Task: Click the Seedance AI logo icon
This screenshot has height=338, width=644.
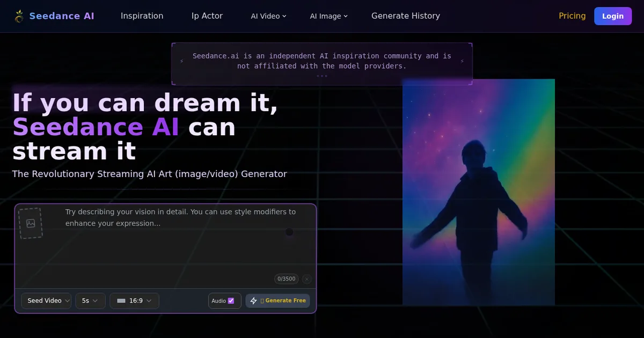Action: coord(19,16)
